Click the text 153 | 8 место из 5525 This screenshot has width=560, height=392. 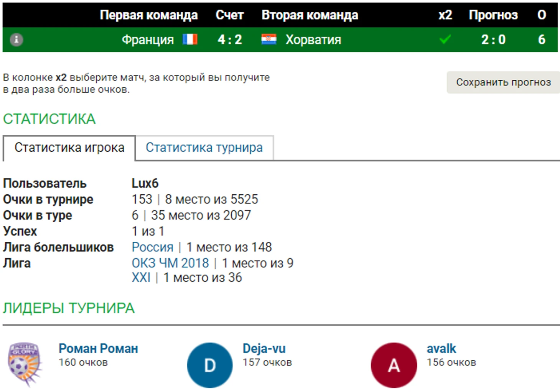[x=195, y=199]
